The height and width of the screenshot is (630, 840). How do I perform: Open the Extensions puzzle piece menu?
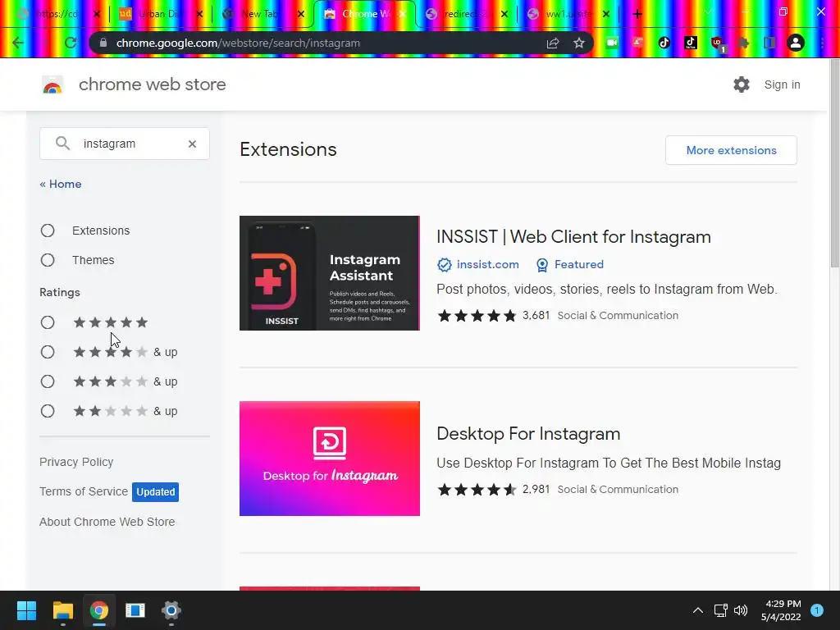click(x=743, y=43)
